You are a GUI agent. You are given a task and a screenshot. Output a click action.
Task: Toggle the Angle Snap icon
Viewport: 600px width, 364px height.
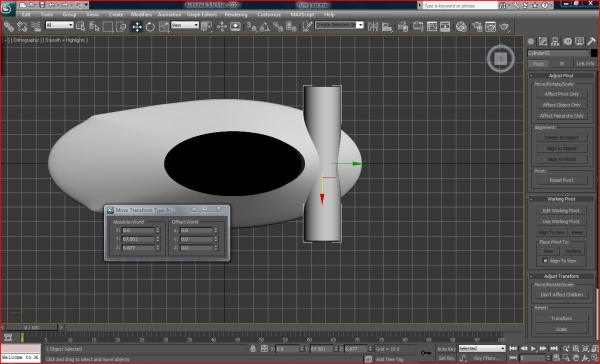point(264,26)
